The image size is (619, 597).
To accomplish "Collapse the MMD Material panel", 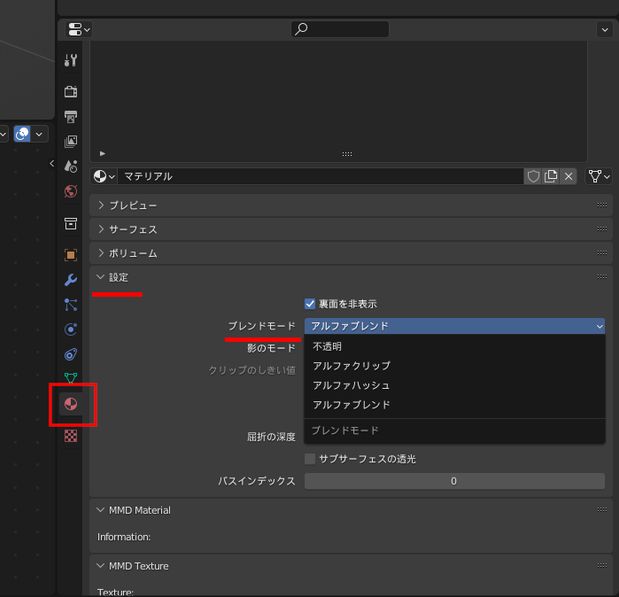I will click(133, 510).
